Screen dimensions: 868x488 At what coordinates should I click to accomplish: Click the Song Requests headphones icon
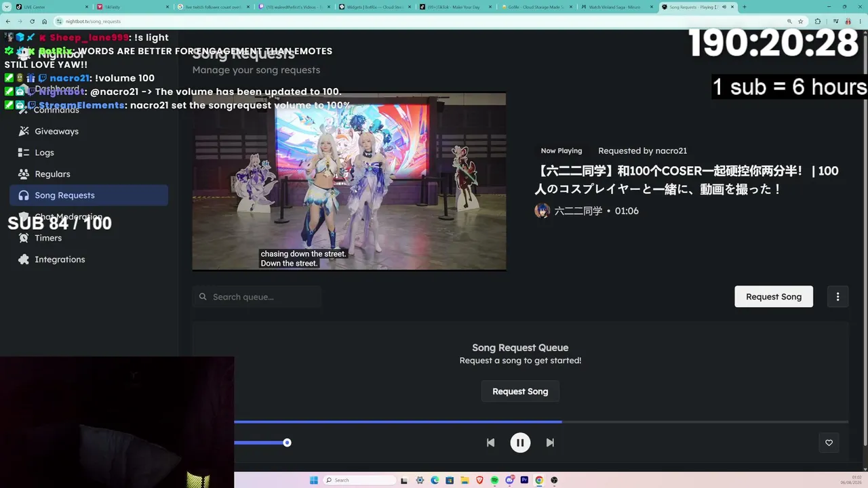pyautogui.click(x=24, y=195)
